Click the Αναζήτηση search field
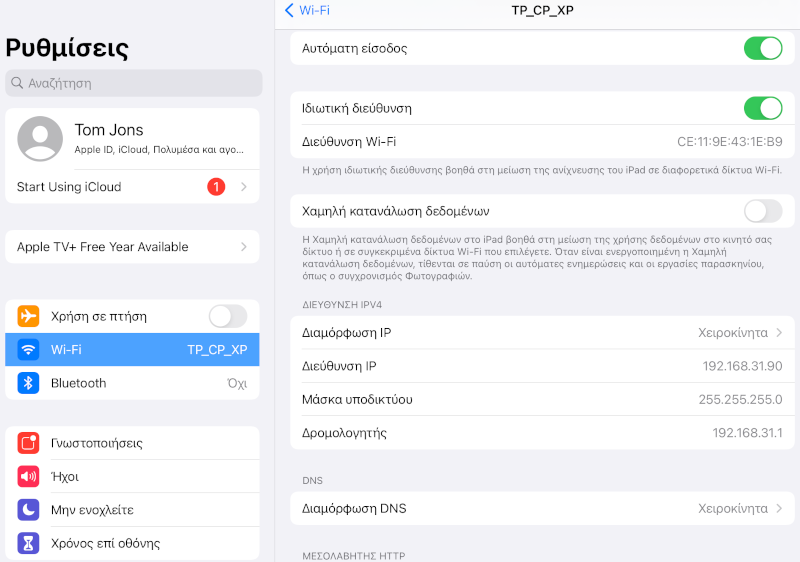 point(134,83)
